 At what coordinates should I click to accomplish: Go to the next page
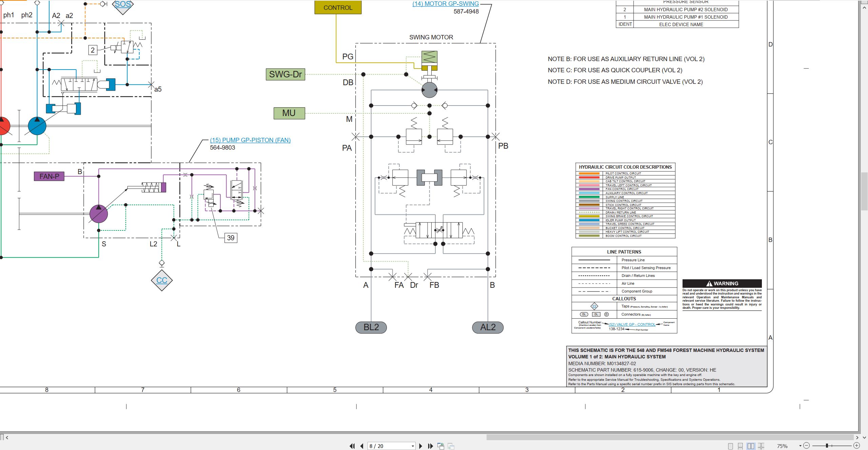[x=421, y=446]
